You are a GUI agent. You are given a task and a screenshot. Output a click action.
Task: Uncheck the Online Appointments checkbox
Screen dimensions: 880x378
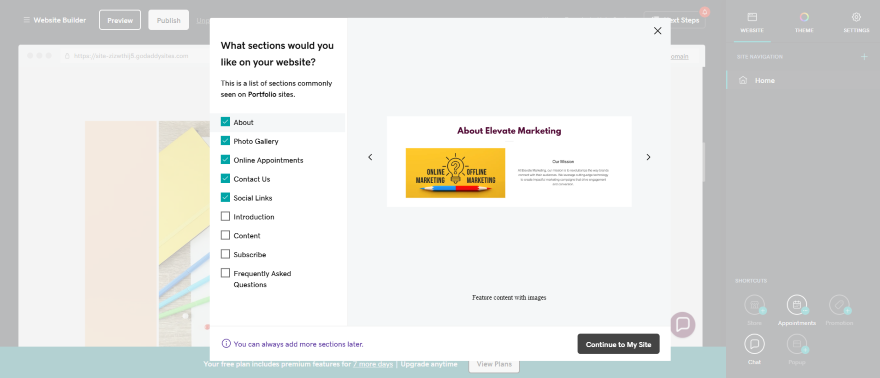pyautogui.click(x=225, y=160)
